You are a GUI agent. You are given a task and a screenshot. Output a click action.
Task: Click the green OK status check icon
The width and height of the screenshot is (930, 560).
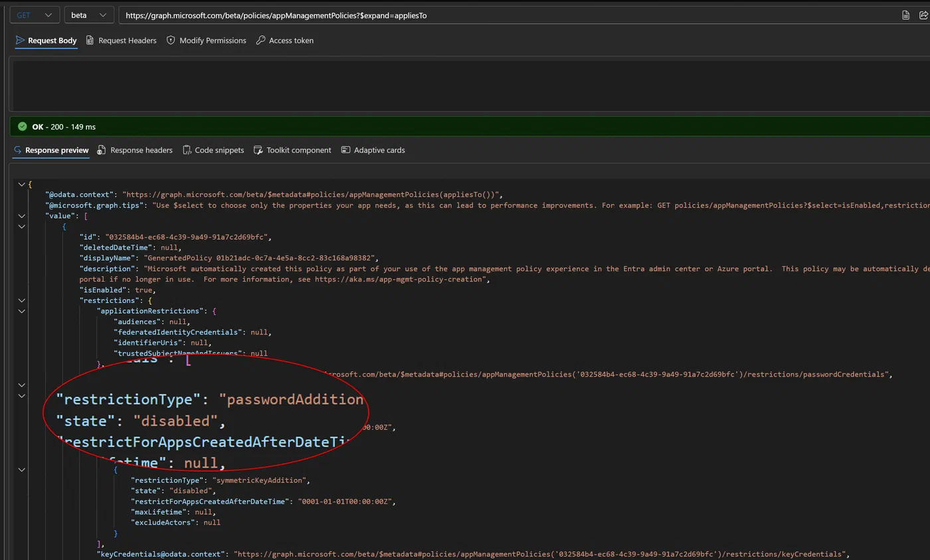pyautogui.click(x=23, y=126)
